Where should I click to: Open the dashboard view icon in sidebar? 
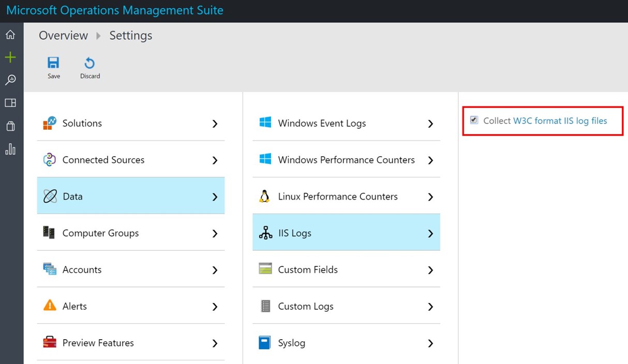coord(10,103)
